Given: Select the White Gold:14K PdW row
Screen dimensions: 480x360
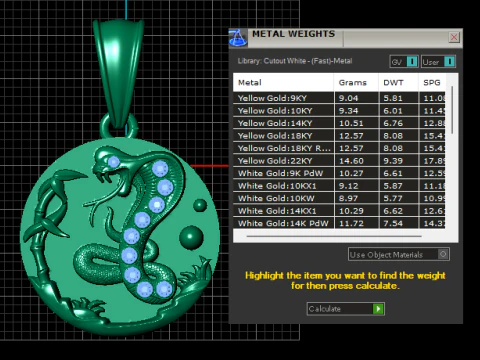Looking at the screenshot, I should [339, 223].
